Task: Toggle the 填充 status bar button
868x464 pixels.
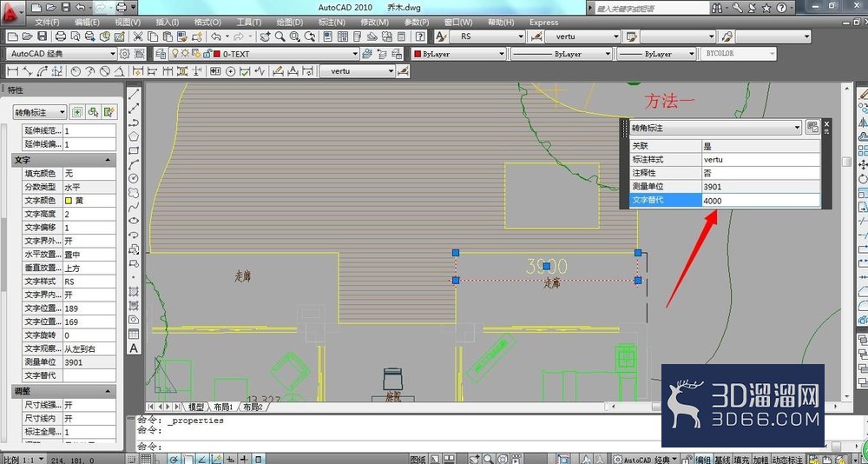Action: [x=741, y=460]
